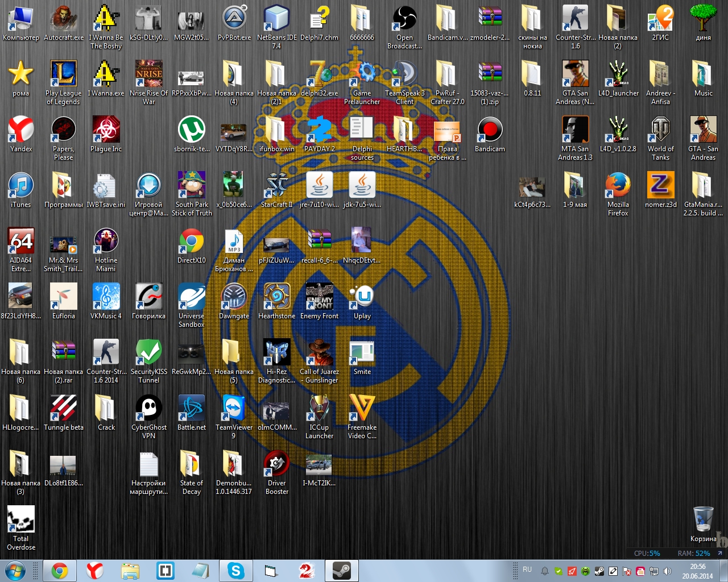Open the Autocraft.exe desktop icon
728x582 pixels.
pos(64,23)
